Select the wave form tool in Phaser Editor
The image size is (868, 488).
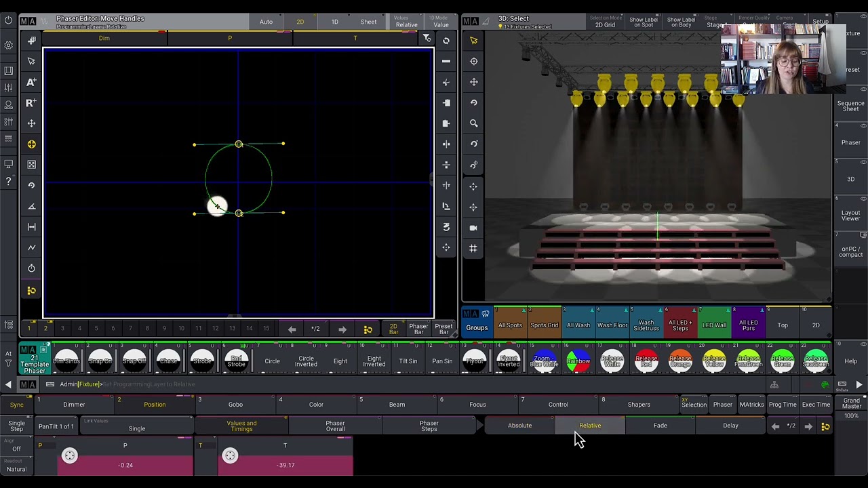tap(31, 247)
